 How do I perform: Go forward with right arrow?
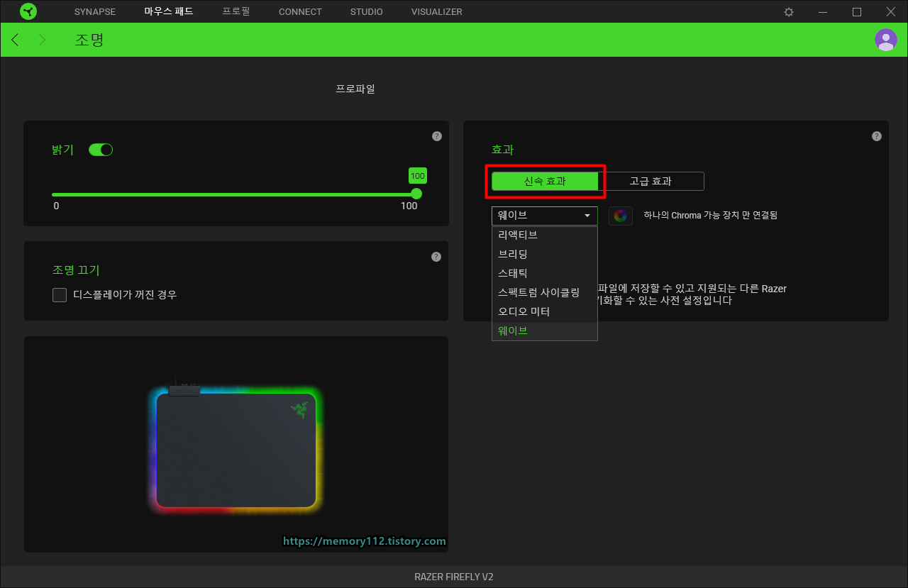click(42, 40)
